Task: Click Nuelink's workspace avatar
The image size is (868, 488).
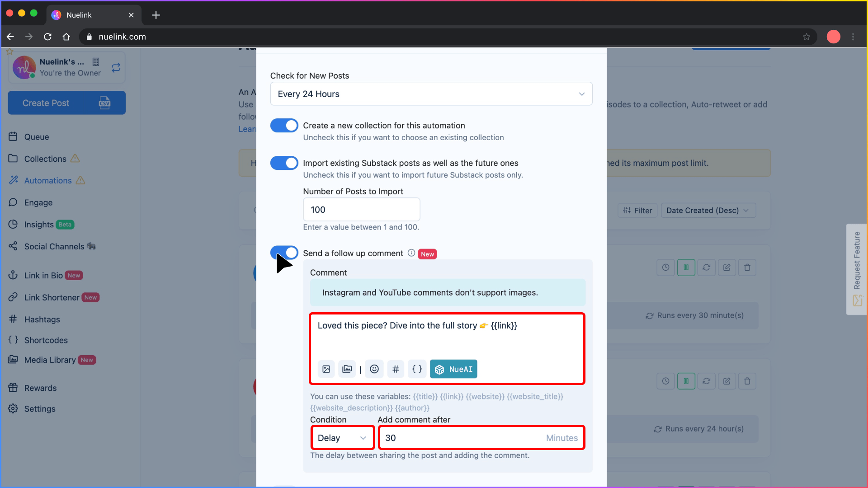Action: pos(24,67)
